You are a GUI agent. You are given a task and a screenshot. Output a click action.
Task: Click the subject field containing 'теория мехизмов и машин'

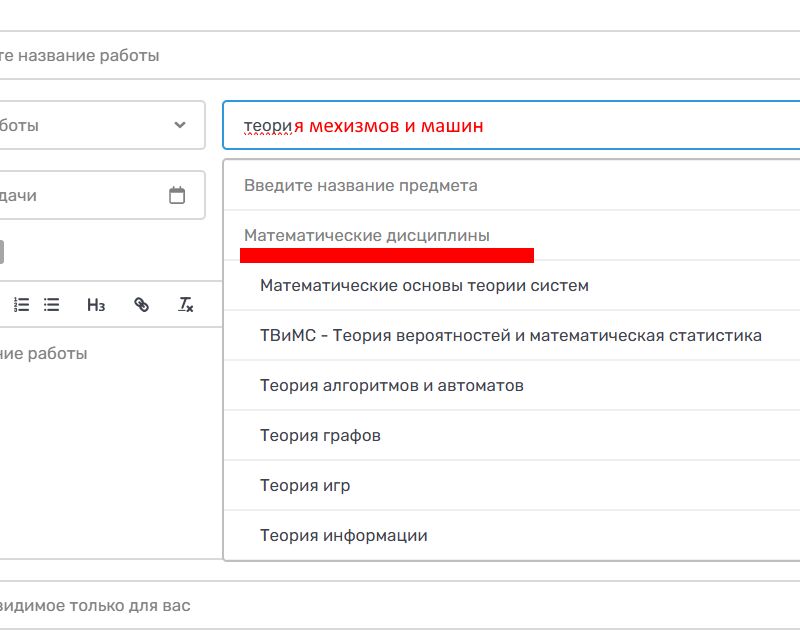click(510, 126)
